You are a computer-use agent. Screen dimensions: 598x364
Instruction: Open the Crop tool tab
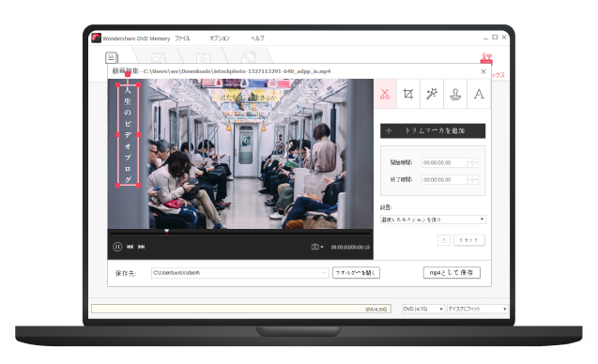coord(408,94)
